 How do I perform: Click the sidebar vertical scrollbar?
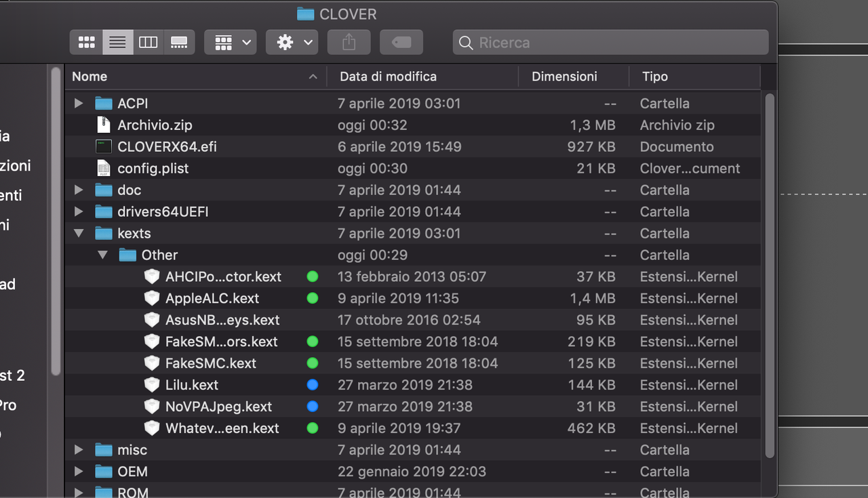coord(56,221)
